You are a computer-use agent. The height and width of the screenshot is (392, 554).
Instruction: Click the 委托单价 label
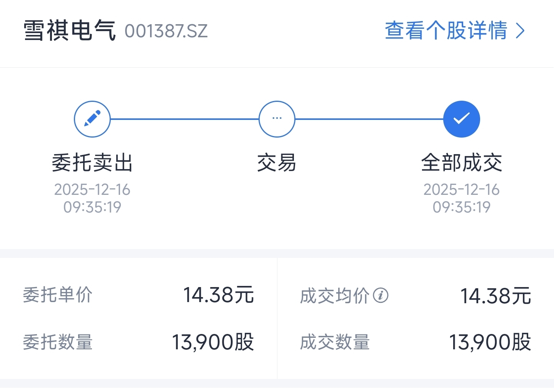click(x=58, y=295)
